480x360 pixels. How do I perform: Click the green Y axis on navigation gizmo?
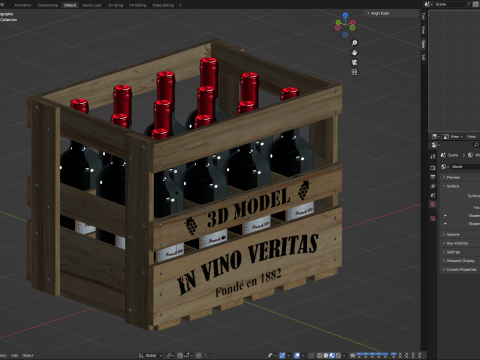click(x=338, y=22)
